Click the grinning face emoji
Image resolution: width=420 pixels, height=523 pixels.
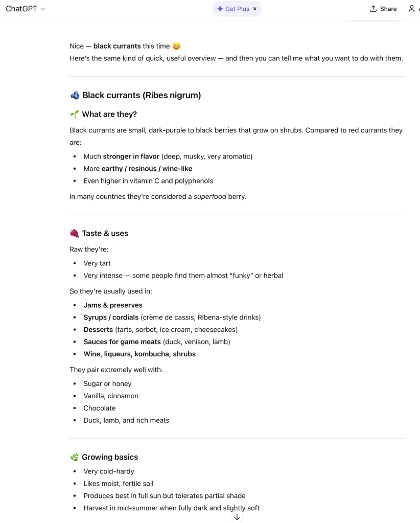176,46
